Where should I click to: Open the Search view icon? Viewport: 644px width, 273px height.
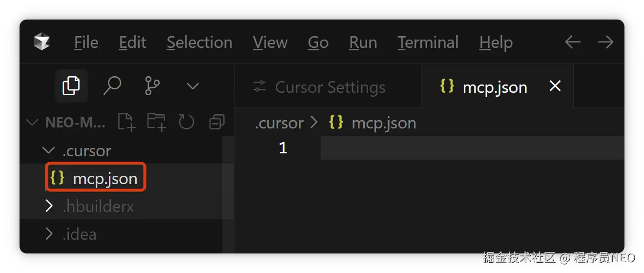click(112, 86)
